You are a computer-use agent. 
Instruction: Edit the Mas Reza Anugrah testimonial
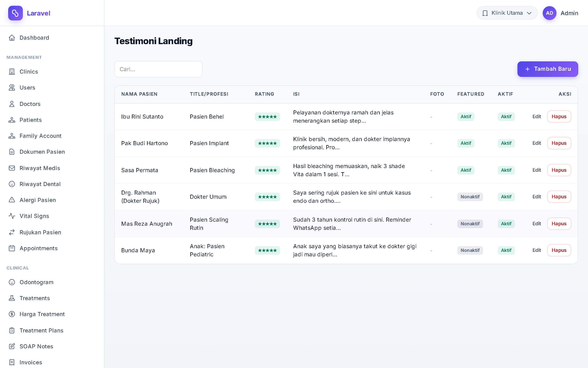[537, 224]
